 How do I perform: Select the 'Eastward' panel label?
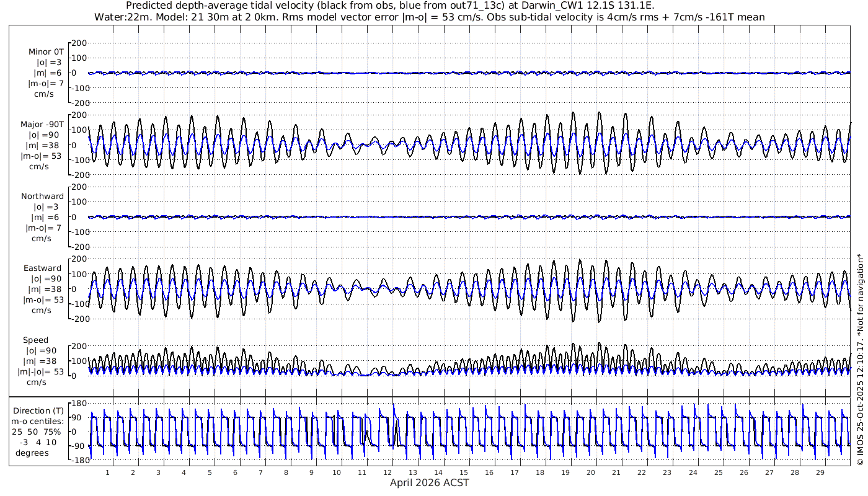pyautogui.click(x=43, y=268)
